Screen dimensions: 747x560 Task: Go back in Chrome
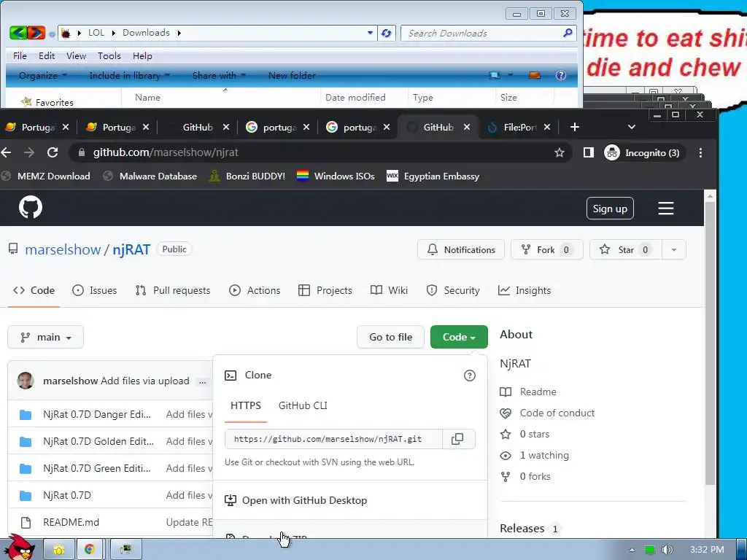pyautogui.click(x=6, y=152)
